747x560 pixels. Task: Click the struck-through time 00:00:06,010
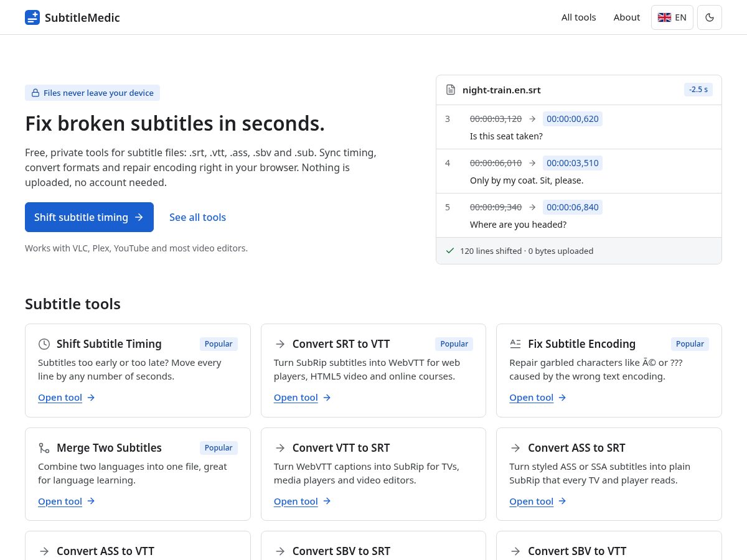click(x=496, y=163)
